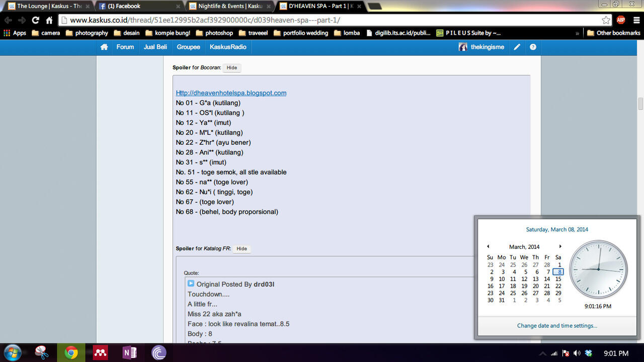644x362 pixels.
Task: Open digilib.its.ac.id bookmark
Action: coord(398,33)
